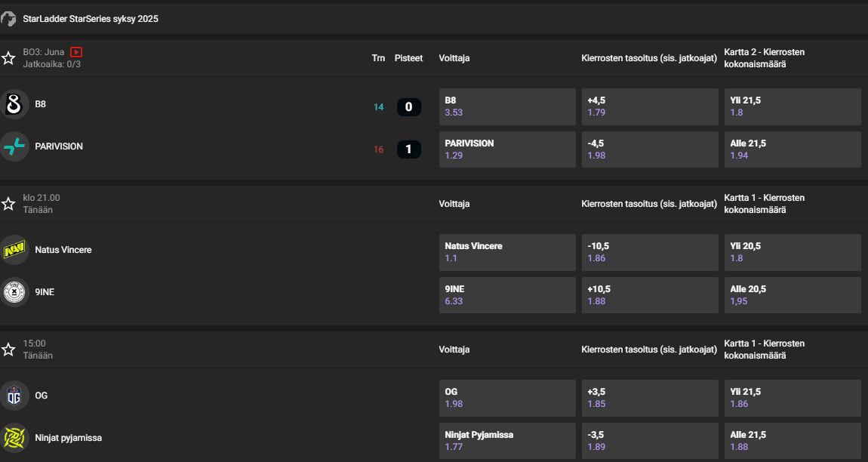This screenshot has width=868, height=462.
Task: Click the 'Trn' column header
Action: [x=378, y=58]
